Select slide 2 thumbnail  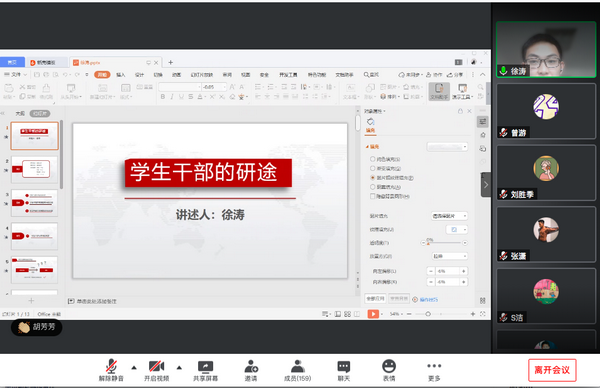34,170
